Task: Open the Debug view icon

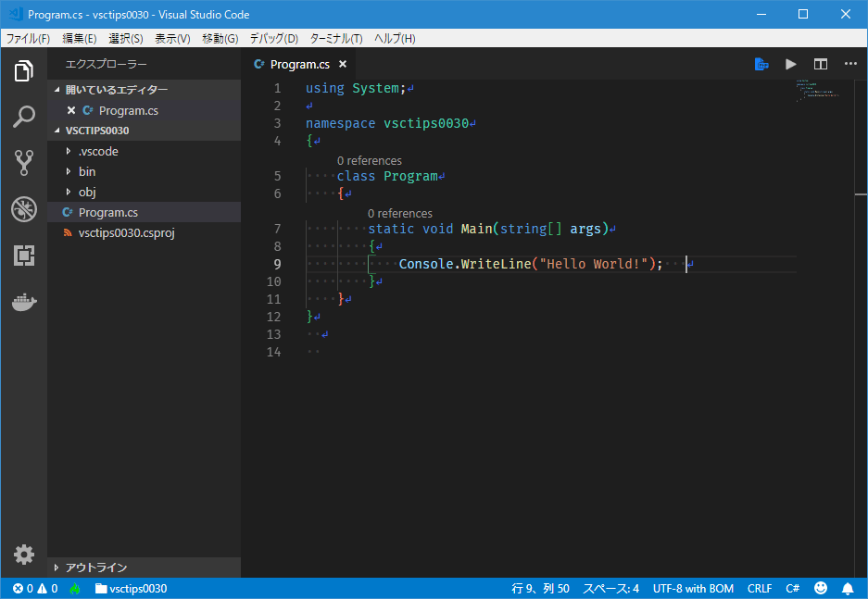Action: tap(24, 209)
